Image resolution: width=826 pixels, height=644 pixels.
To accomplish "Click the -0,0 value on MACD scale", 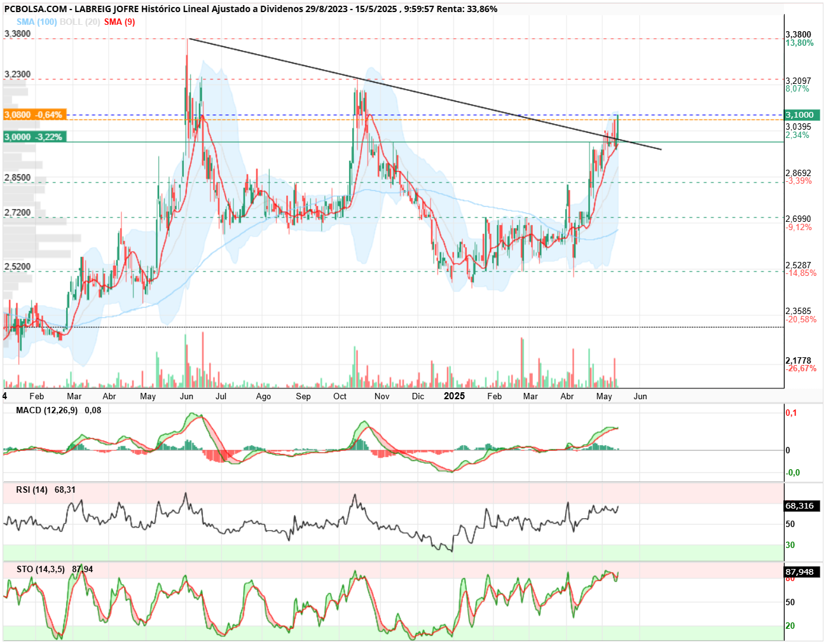I will (793, 472).
